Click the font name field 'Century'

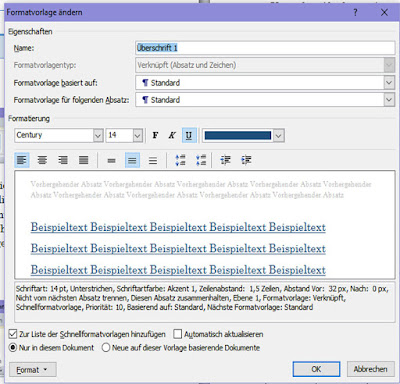click(54, 135)
